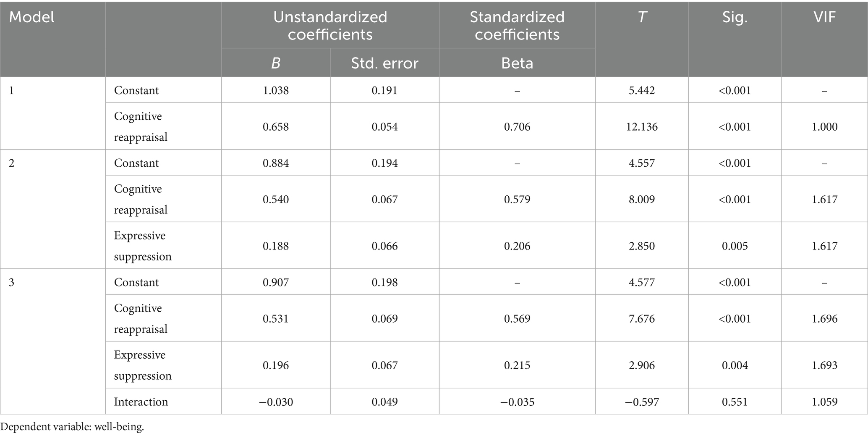Click the T value 8.009
Screen dimensions: 868x436
coord(641,199)
